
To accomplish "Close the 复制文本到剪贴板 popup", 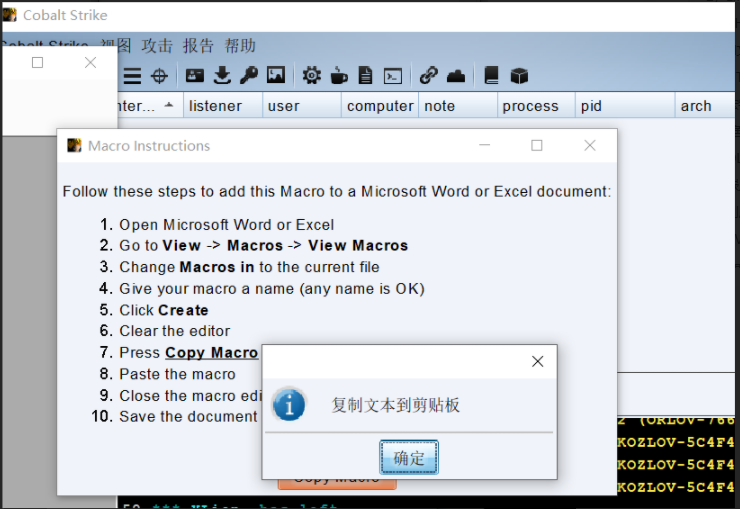I will click(x=537, y=361).
